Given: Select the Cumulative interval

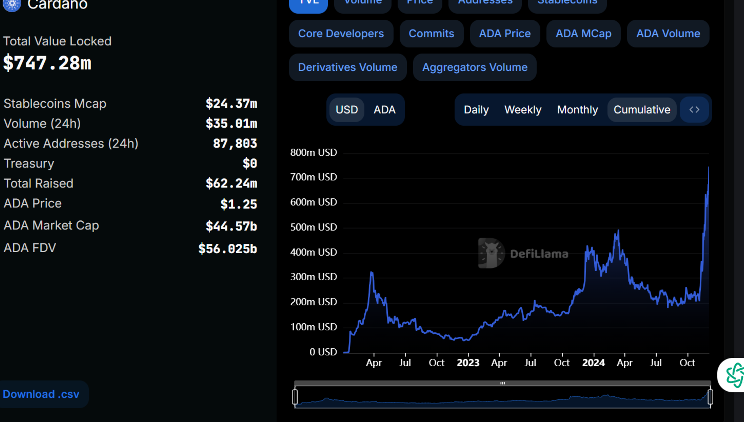Looking at the screenshot, I should [x=642, y=110].
